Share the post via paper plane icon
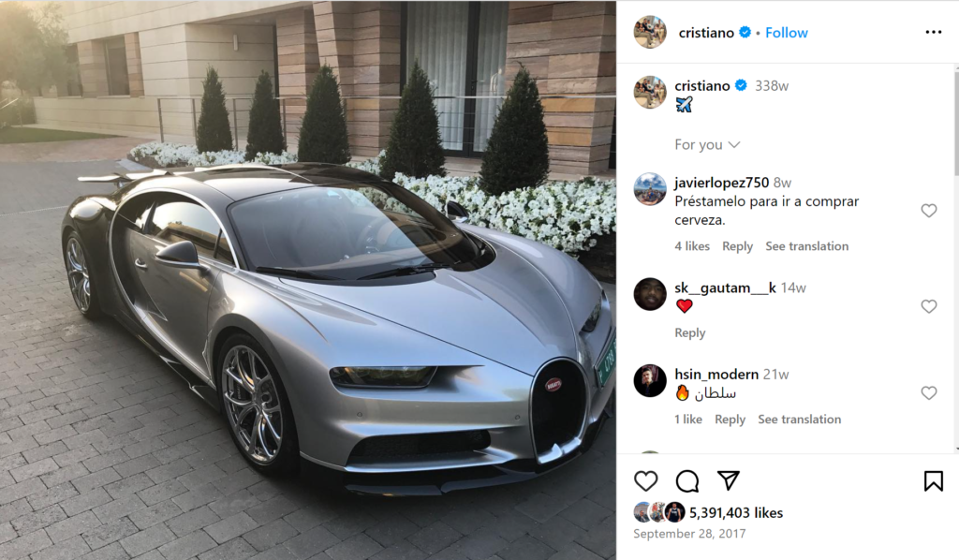The width and height of the screenshot is (959, 560). tap(729, 480)
